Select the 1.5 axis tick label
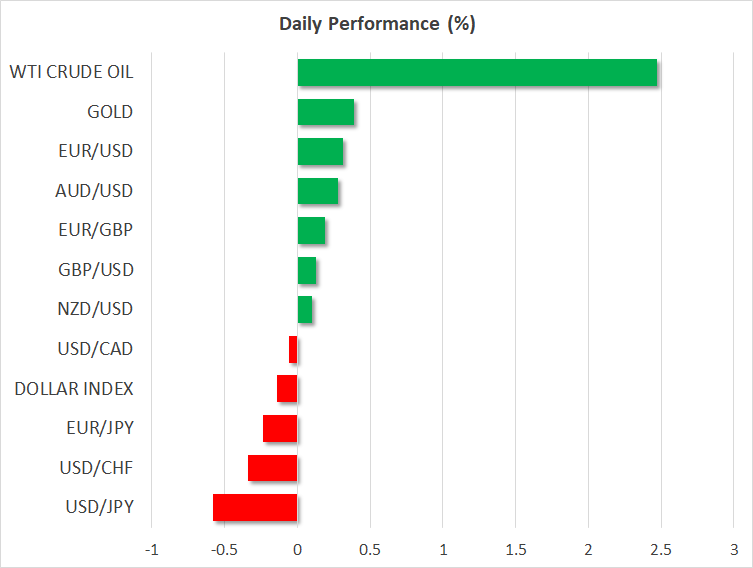The width and height of the screenshot is (753, 568). click(515, 549)
